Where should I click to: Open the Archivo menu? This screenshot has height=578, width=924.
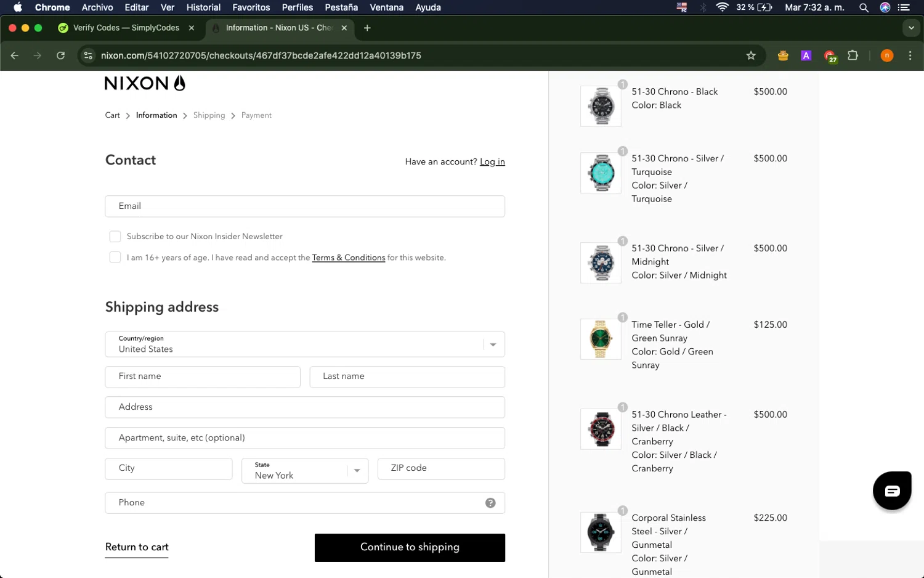97,7
